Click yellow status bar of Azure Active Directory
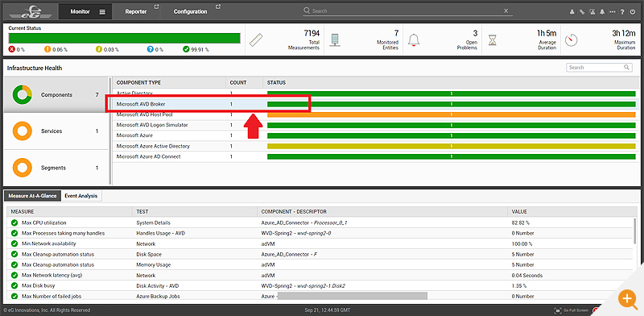The width and height of the screenshot is (644, 316). point(452,146)
